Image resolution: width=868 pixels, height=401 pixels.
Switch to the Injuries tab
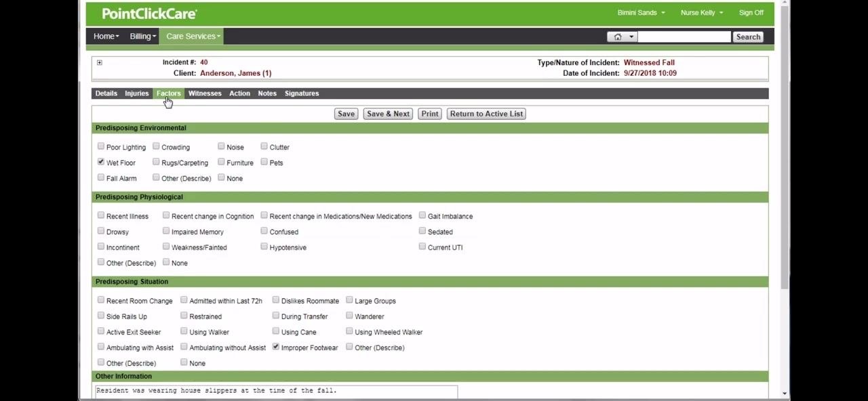[136, 93]
